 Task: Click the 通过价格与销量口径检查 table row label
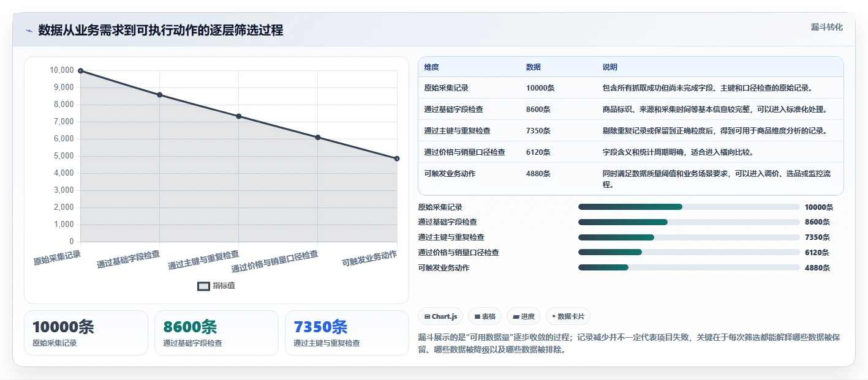(x=464, y=152)
